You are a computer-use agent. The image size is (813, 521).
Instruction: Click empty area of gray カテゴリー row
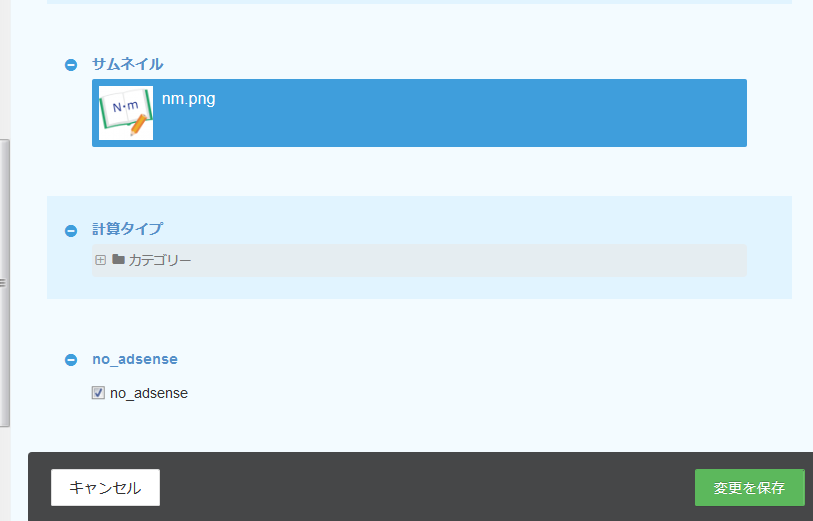click(x=460, y=260)
